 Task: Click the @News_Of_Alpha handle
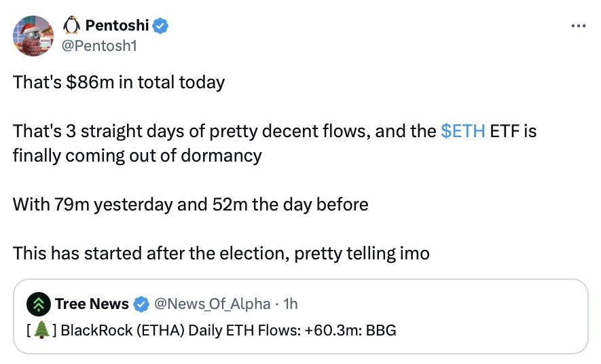[213, 304]
